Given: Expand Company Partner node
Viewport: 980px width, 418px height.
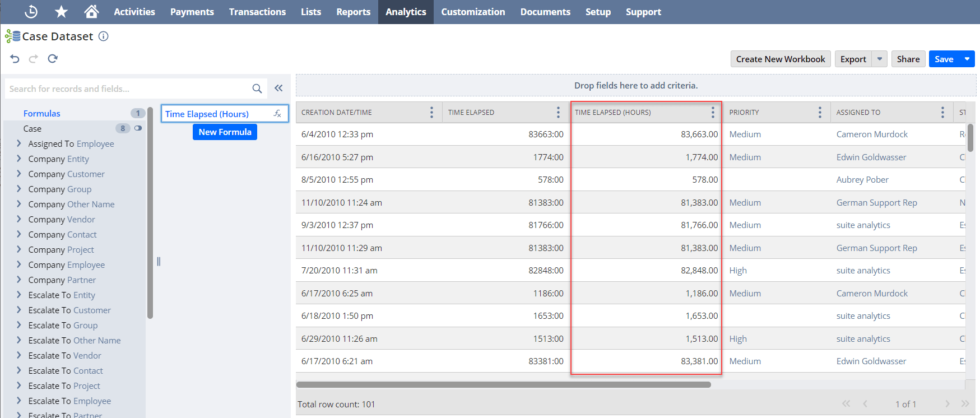Looking at the screenshot, I should pyautogui.click(x=19, y=280).
